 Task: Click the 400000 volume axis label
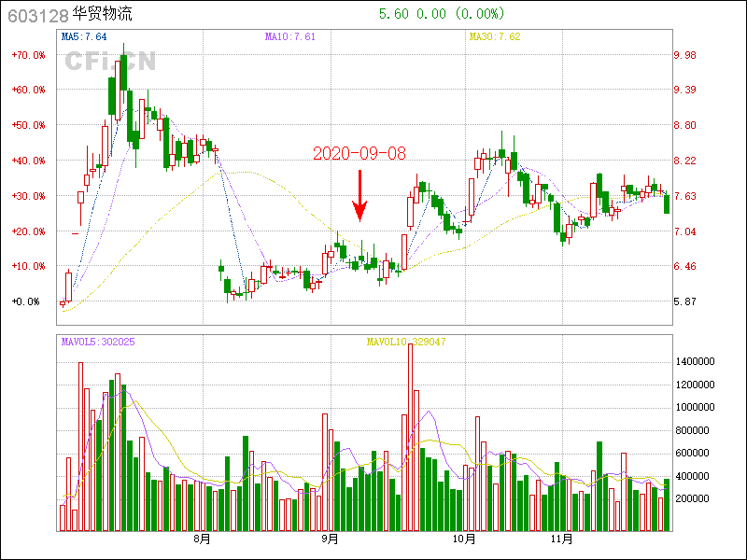pyautogui.click(x=692, y=476)
